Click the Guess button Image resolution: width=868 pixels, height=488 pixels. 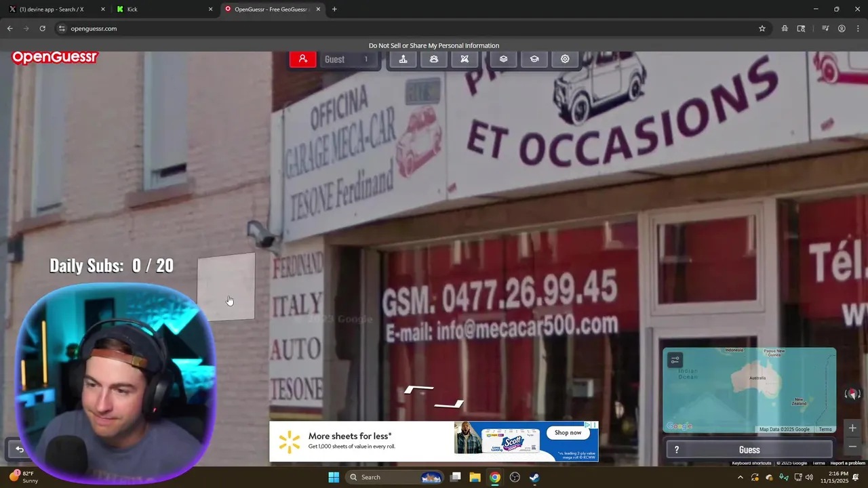749,449
